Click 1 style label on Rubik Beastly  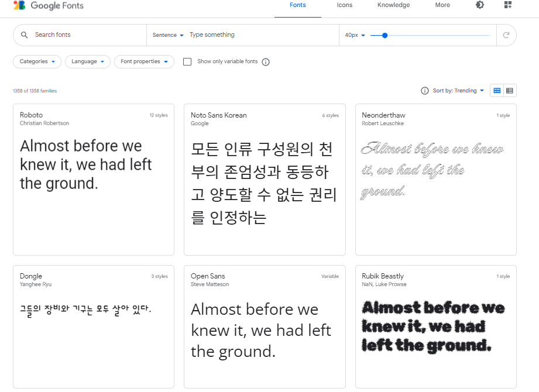click(503, 276)
